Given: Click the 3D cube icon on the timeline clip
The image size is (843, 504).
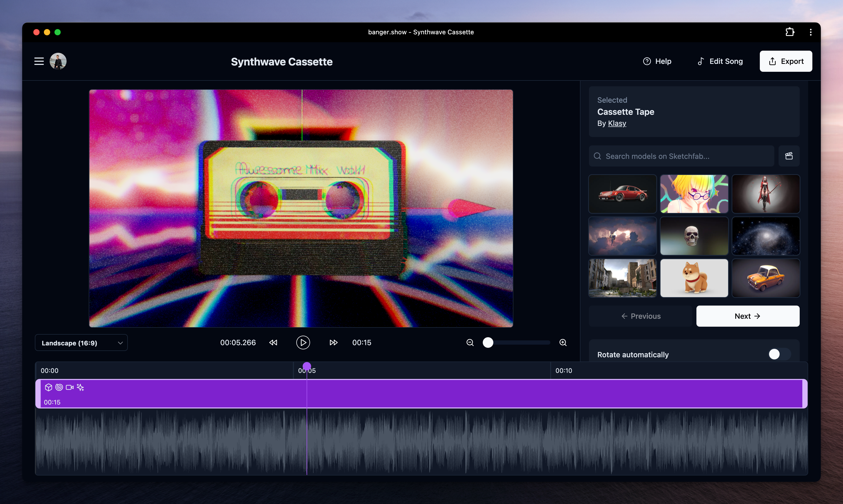Looking at the screenshot, I should pyautogui.click(x=49, y=387).
